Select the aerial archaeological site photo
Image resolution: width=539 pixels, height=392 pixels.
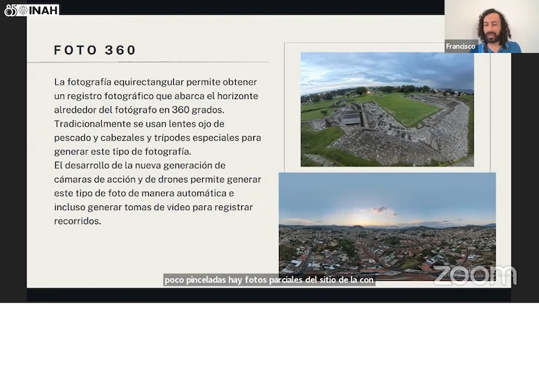pos(387,110)
